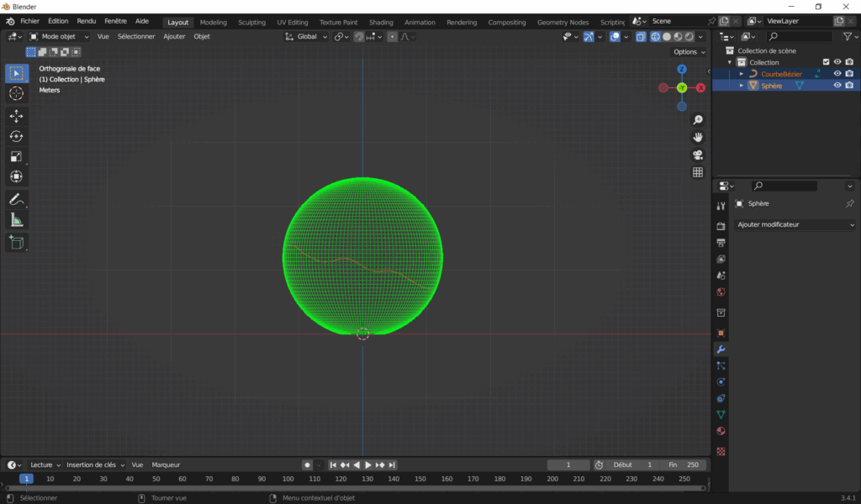Toggle snapping magnet icon
This screenshot has width=861, height=504.
[358, 37]
